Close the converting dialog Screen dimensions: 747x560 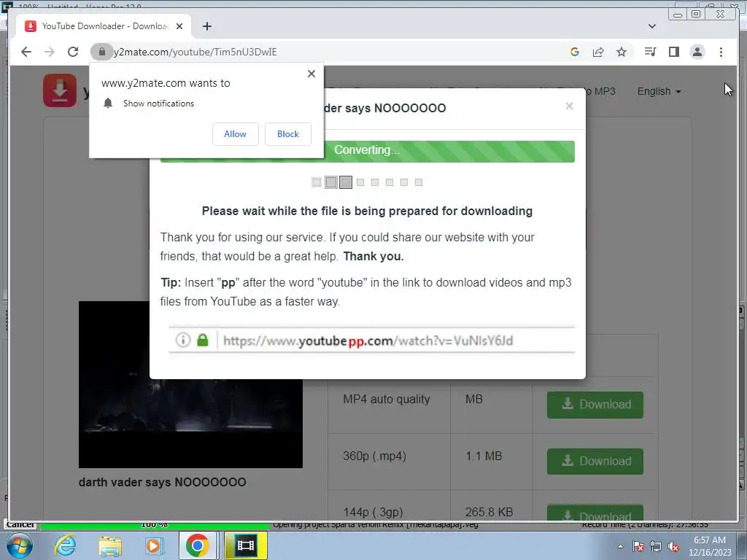pyautogui.click(x=569, y=106)
